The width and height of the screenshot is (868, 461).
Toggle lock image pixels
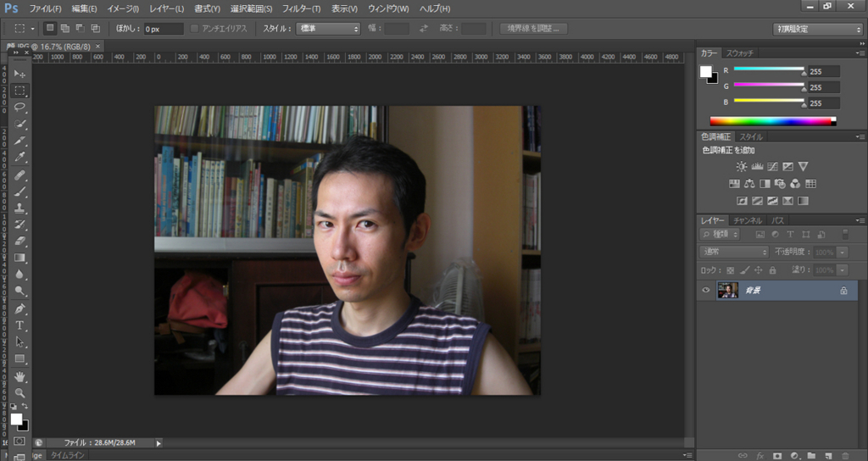coord(744,270)
